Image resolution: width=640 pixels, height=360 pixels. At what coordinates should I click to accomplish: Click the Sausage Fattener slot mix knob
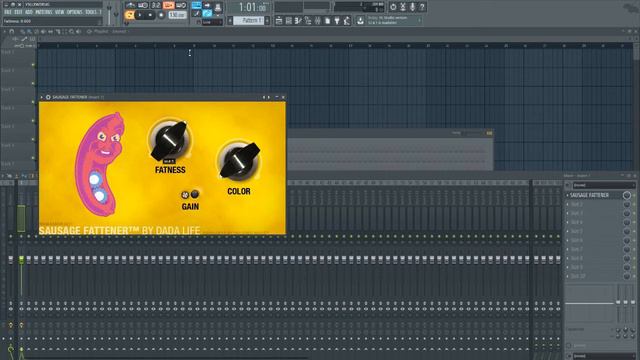tap(627, 195)
